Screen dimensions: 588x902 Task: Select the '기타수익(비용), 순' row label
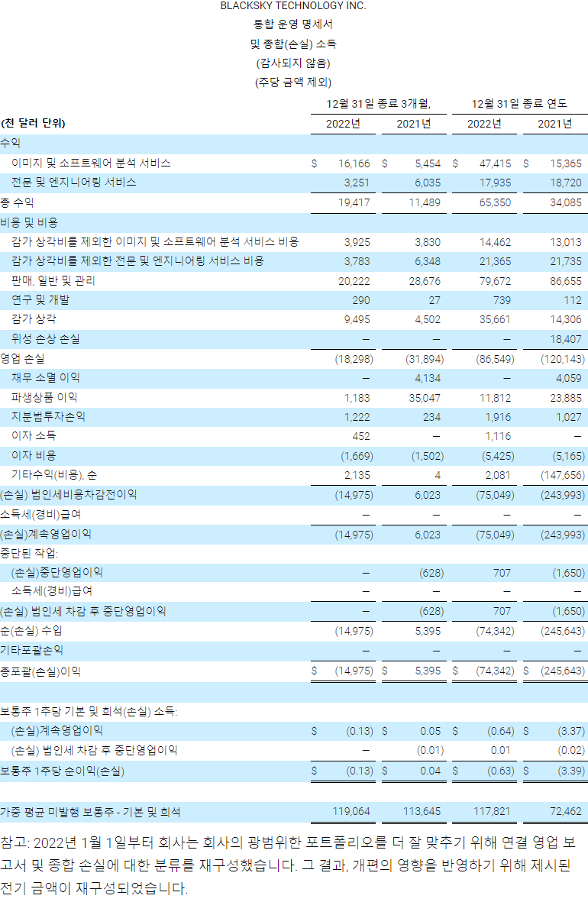coord(54,475)
